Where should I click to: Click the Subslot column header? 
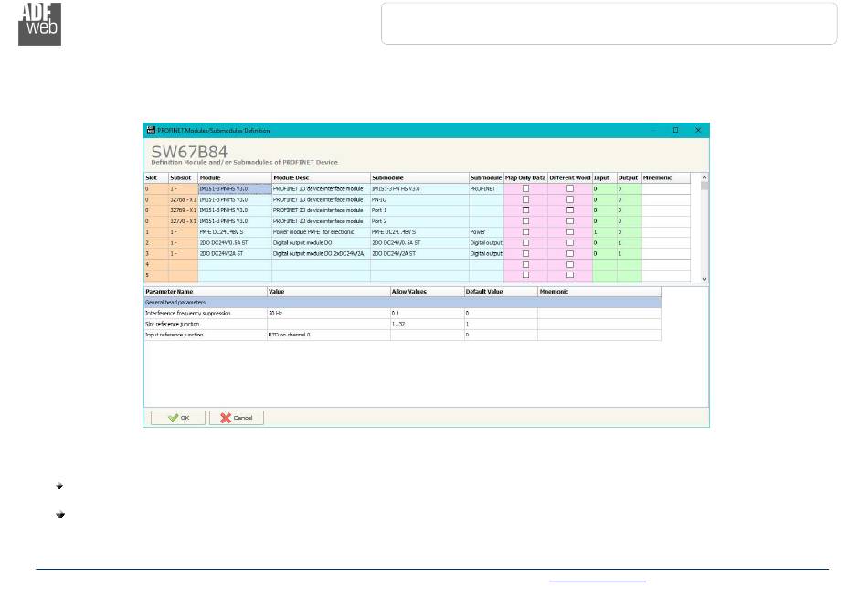click(x=184, y=178)
